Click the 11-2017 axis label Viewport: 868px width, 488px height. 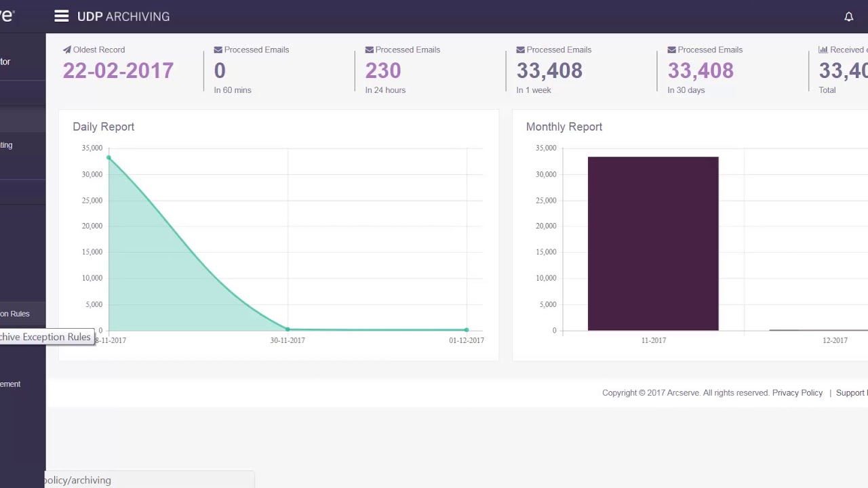pos(654,340)
